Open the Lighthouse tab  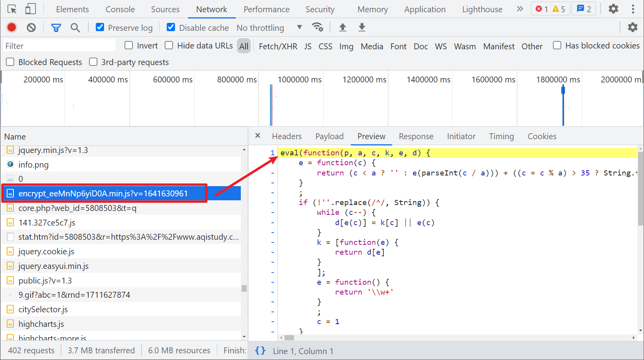[x=482, y=9]
